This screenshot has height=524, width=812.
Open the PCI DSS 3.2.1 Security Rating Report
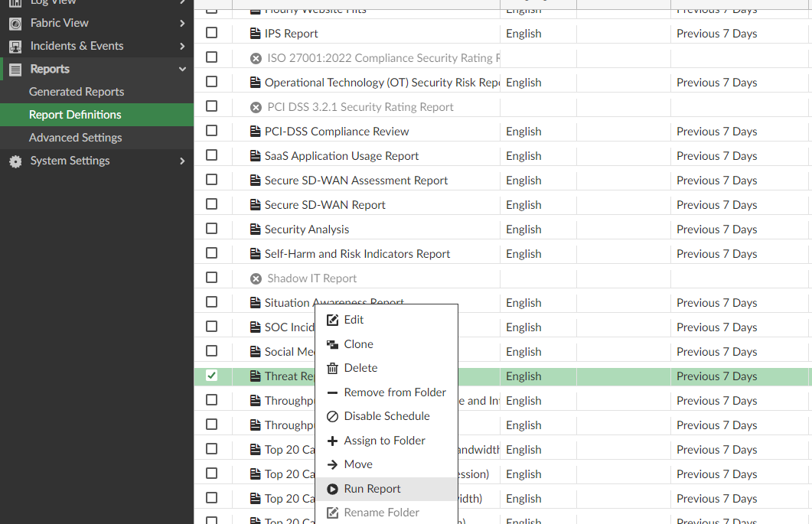click(360, 107)
